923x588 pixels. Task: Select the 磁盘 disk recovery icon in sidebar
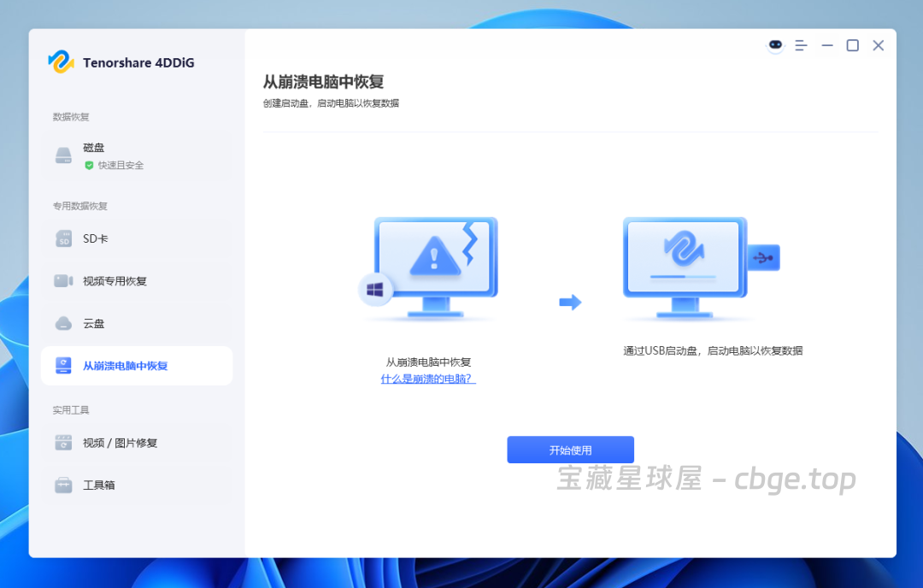pos(63,155)
